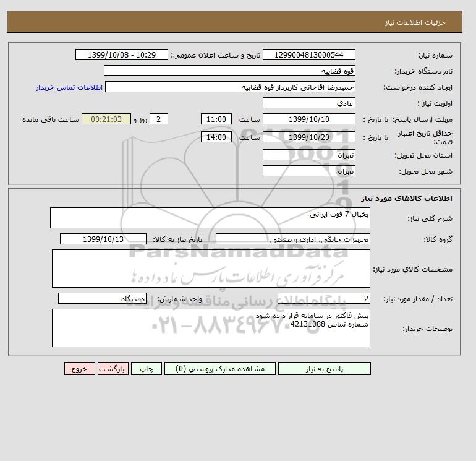The image size is (476, 461).
Task: Click the توضیحات خریدار text area
Action: click(211, 328)
